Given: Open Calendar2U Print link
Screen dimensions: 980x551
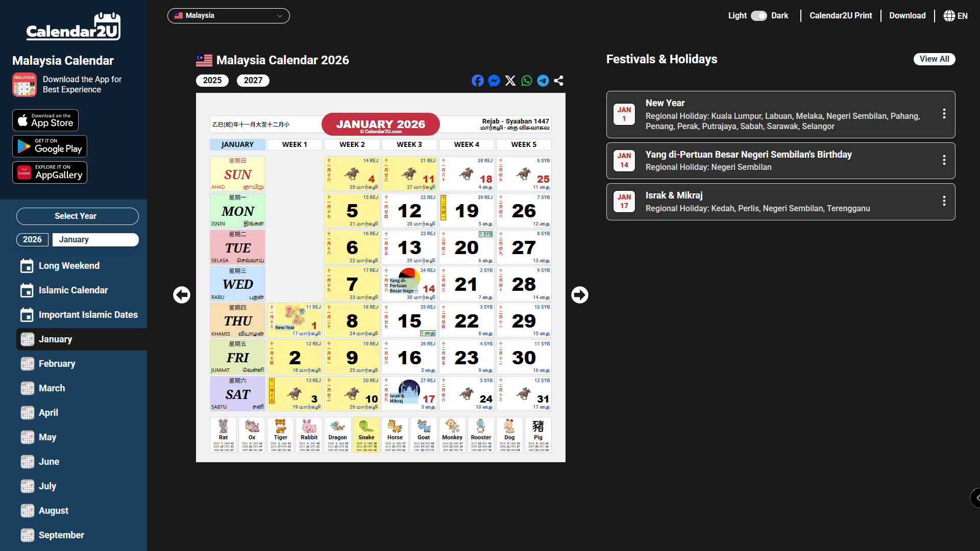Looking at the screenshot, I should point(841,16).
